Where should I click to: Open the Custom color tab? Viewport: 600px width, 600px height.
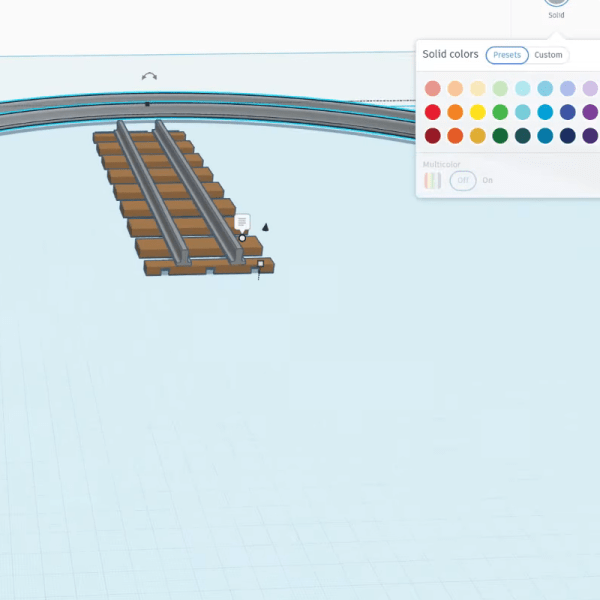(548, 55)
